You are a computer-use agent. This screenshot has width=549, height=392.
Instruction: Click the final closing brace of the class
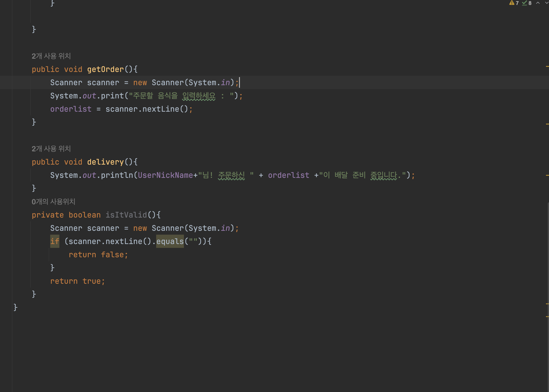click(15, 307)
